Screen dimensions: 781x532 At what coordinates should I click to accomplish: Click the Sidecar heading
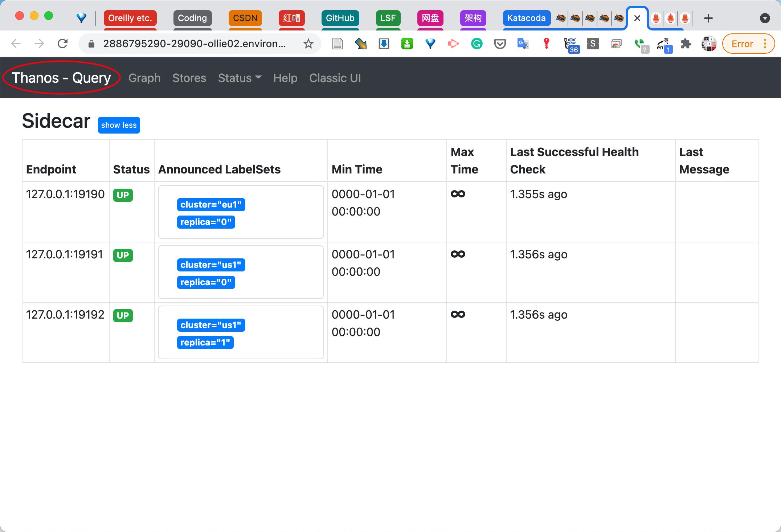[56, 121]
